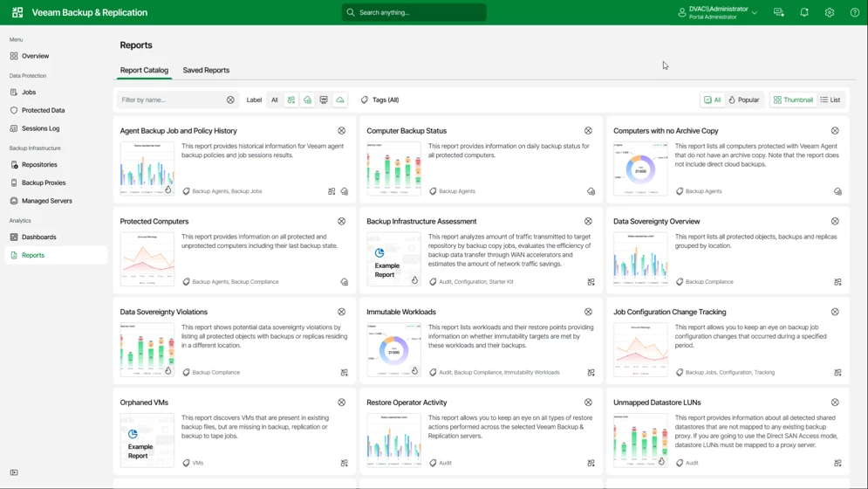Switch to the Saved Reports tab

[x=206, y=70]
